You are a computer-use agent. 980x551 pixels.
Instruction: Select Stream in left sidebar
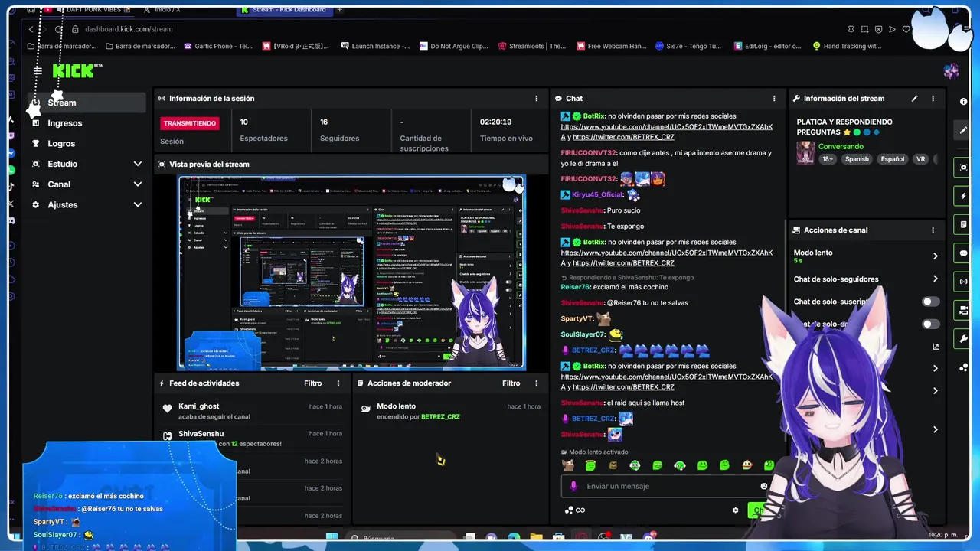pos(87,103)
